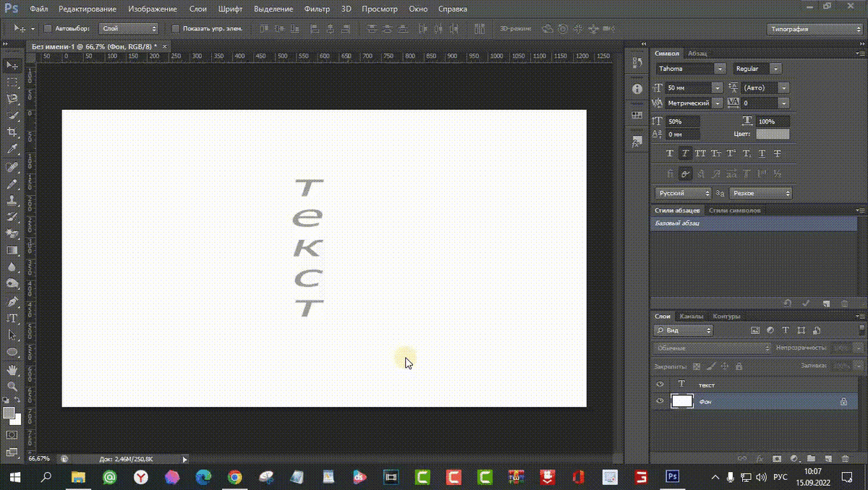The image size is (868, 490).
Task: Link layers chain icon
Action: pos(742,458)
